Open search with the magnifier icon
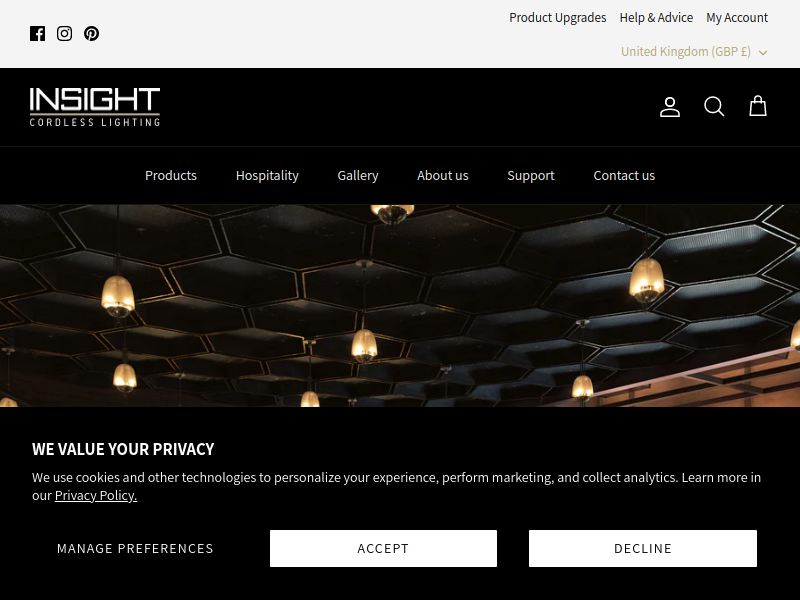The height and width of the screenshot is (600, 800). click(x=714, y=107)
